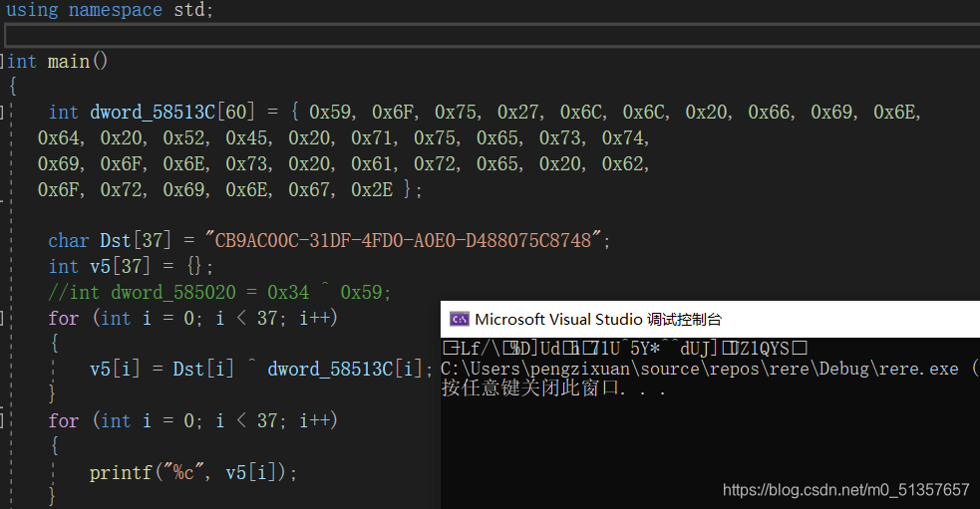Viewport: 980px width, 509px height.
Task: Click the 0x59 value in the array initializer
Action: tap(330, 113)
